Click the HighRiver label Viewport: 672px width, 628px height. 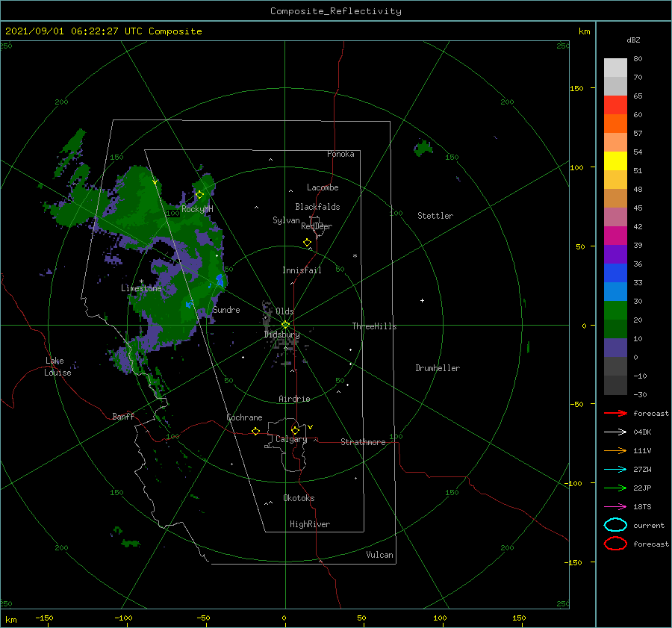310,524
